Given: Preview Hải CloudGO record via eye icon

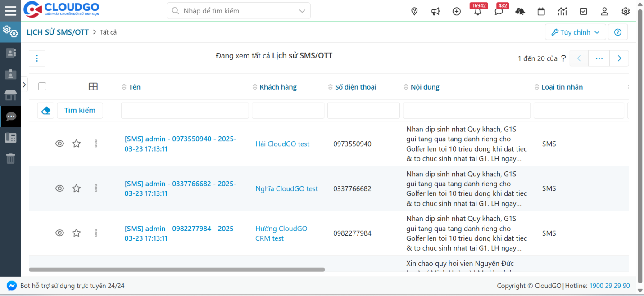Looking at the screenshot, I should [x=59, y=144].
